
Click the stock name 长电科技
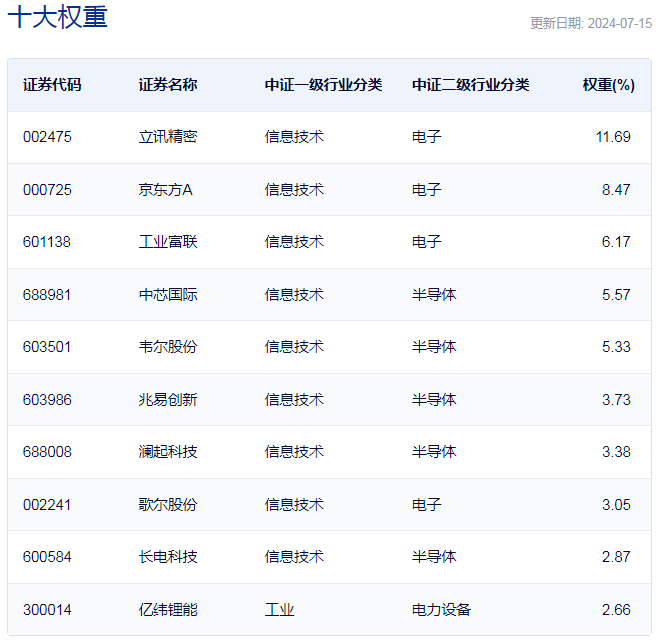[168, 557]
